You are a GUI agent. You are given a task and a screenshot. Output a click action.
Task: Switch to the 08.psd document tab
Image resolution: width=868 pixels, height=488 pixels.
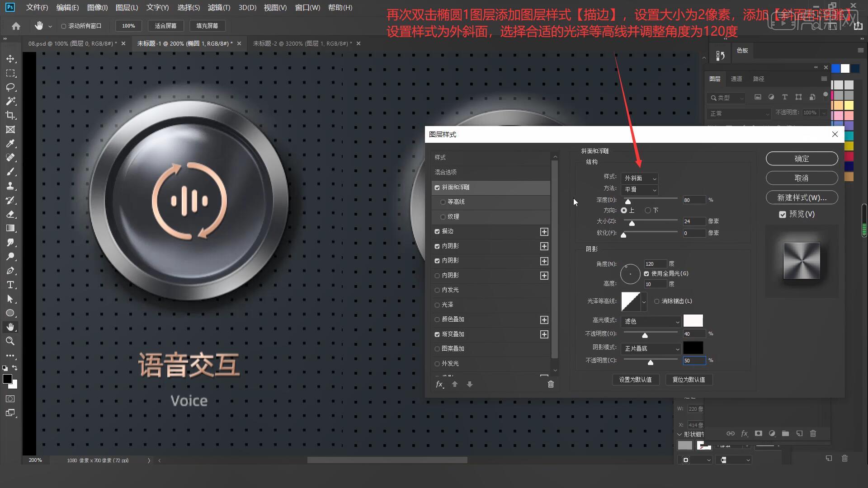[72, 43]
